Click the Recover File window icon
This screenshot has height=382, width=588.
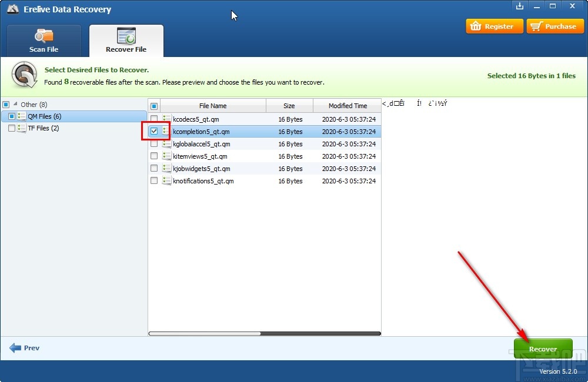[126, 36]
